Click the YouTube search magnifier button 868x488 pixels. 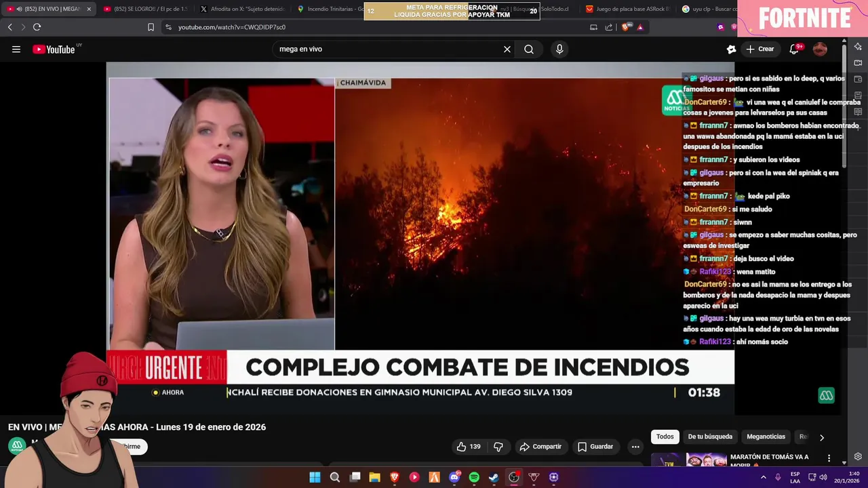529,49
